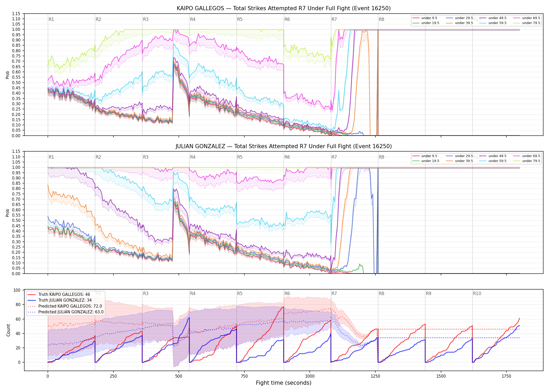The height and width of the screenshot is (392, 549).
Task: Click the 'Count' y-axis label
Action: [8, 330]
